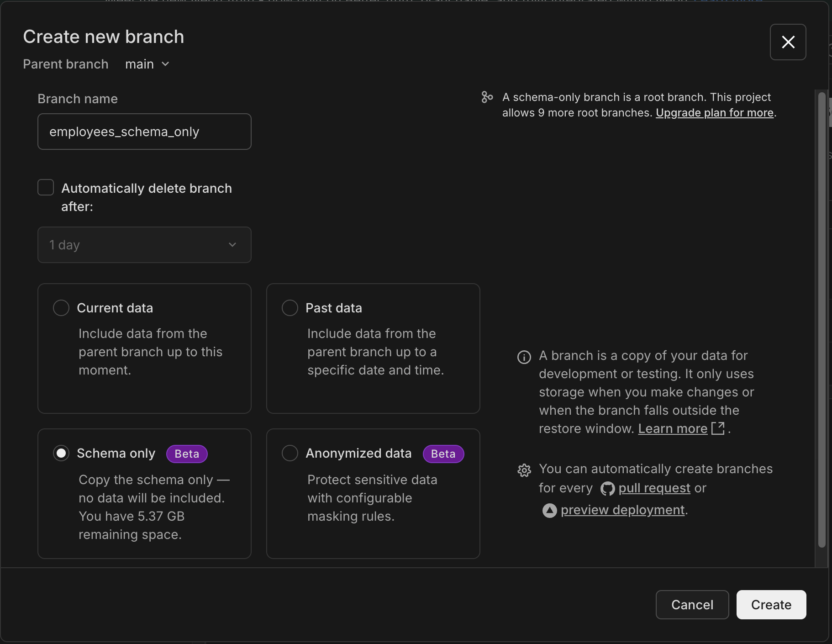Click the branch icon beside schema-only note
Viewport: 832px width, 644px height.
coord(487,97)
